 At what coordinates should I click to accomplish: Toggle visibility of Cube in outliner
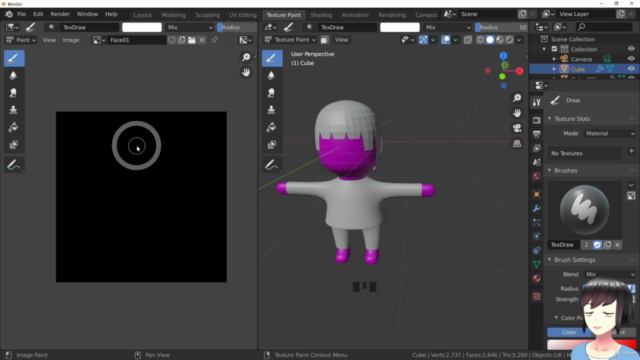coord(631,69)
